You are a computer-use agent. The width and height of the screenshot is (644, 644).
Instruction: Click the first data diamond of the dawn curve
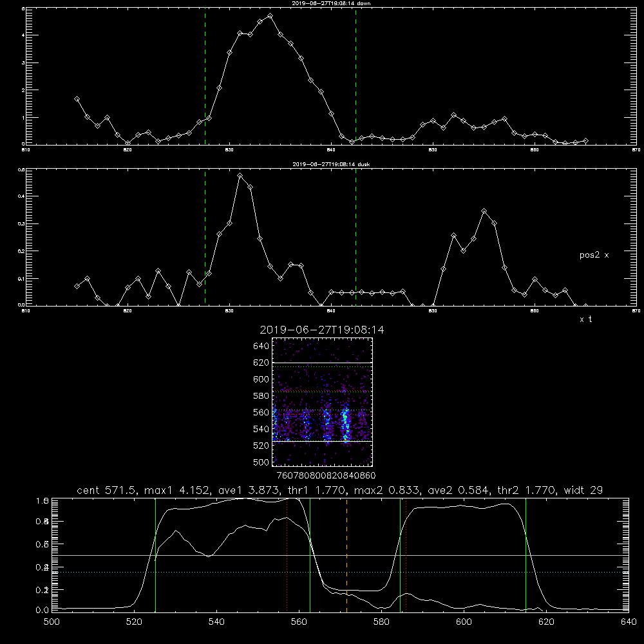coord(77,99)
